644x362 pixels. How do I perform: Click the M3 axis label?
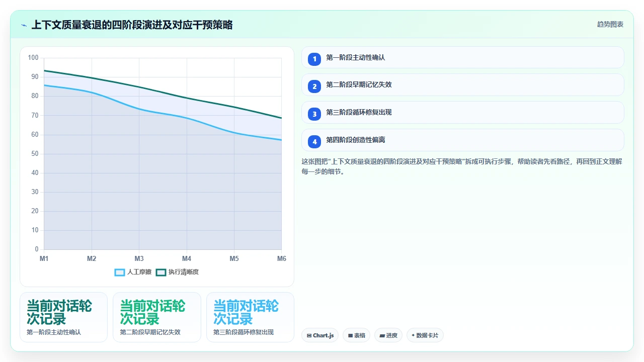pos(139,258)
